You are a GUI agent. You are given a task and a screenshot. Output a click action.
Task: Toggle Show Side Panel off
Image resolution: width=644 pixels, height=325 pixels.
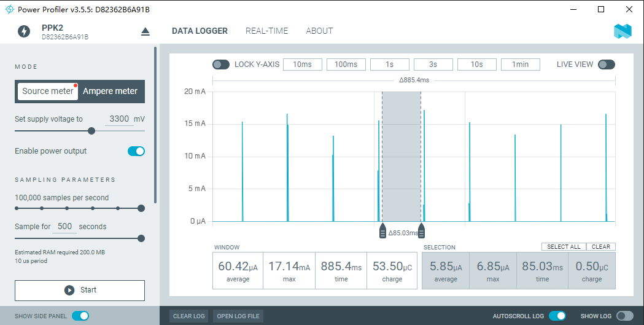point(80,316)
